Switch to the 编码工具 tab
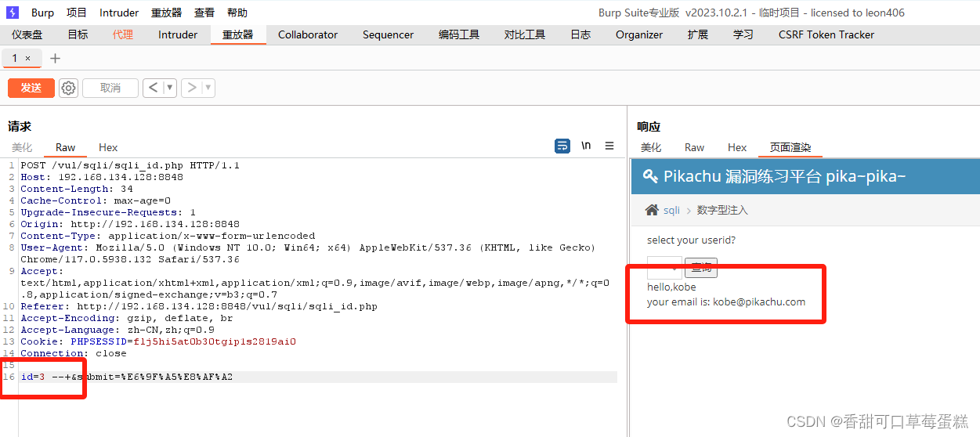Image resolution: width=980 pixels, height=437 pixels. [x=459, y=34]
